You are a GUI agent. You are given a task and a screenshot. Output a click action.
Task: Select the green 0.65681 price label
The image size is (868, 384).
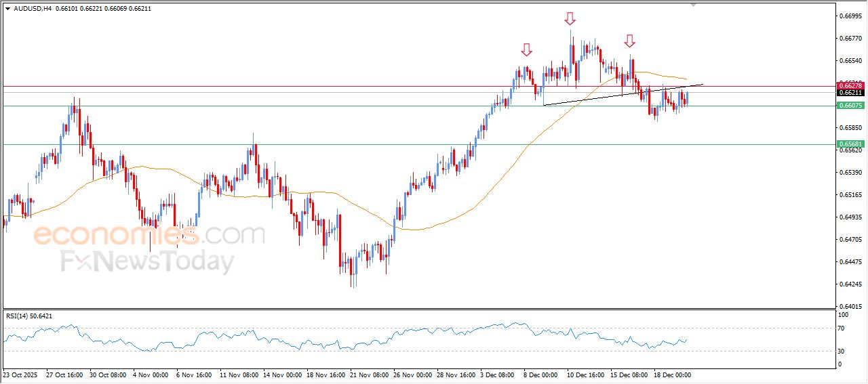[x=850, y=144]
